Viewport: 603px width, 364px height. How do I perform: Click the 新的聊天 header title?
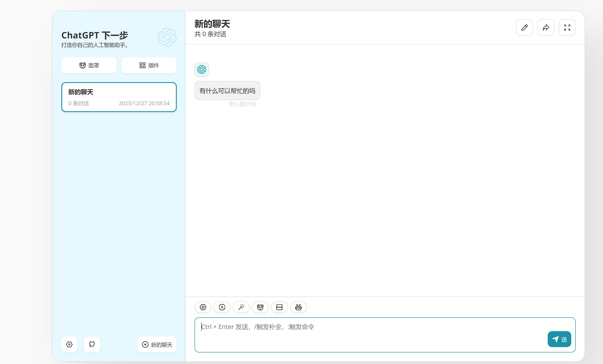pos(212,24)
